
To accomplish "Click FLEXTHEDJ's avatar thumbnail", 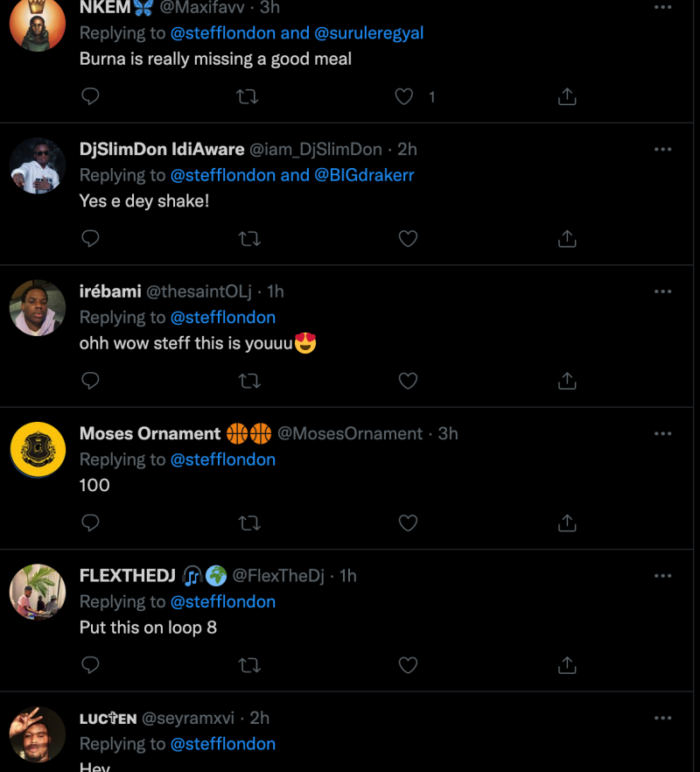I will tap(38, 592).
